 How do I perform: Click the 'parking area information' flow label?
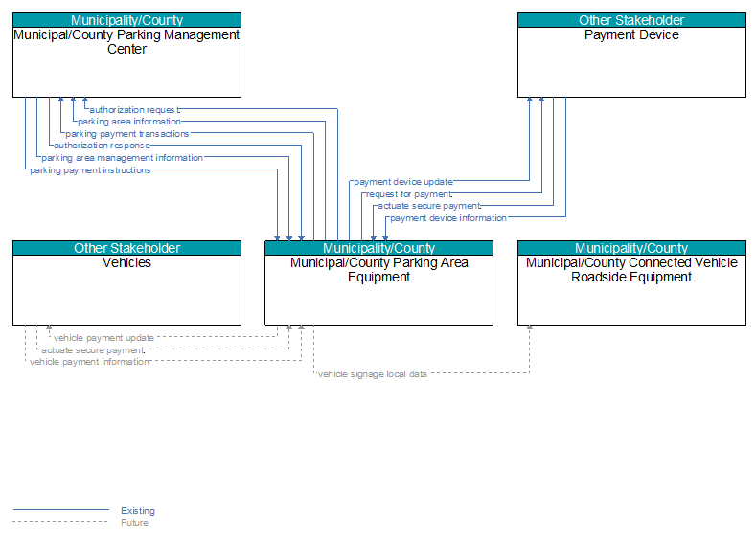(129, 122)
